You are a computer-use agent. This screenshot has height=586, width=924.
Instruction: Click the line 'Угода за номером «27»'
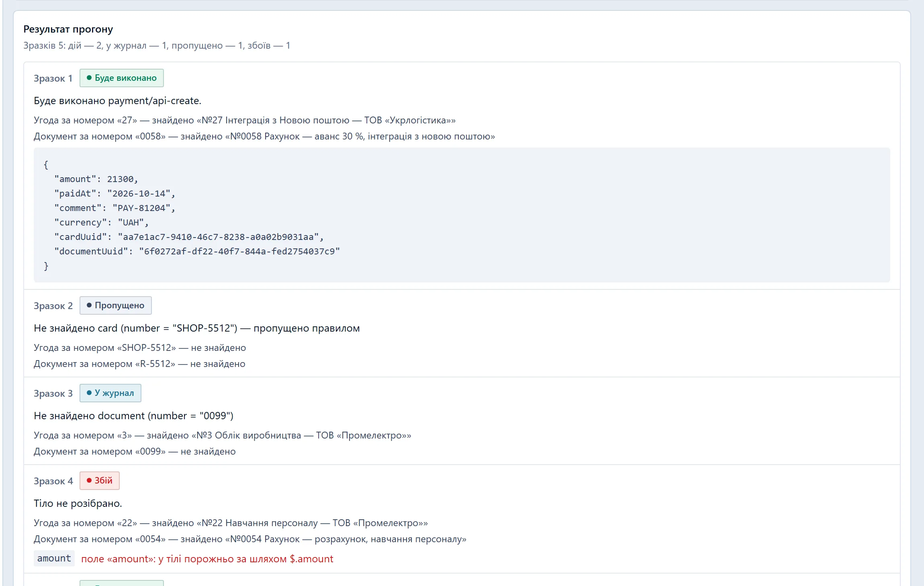245,120
